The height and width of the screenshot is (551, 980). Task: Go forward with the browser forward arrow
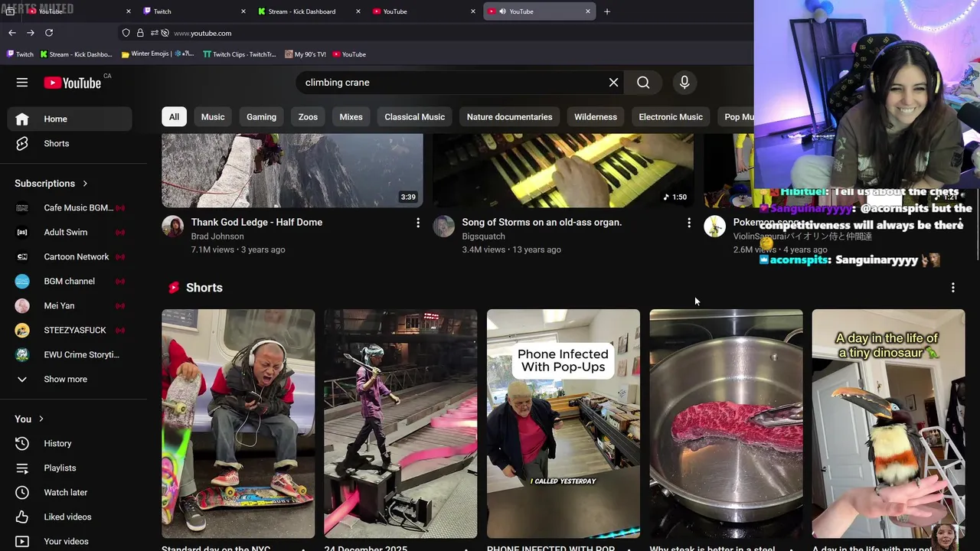click(31, 33)
